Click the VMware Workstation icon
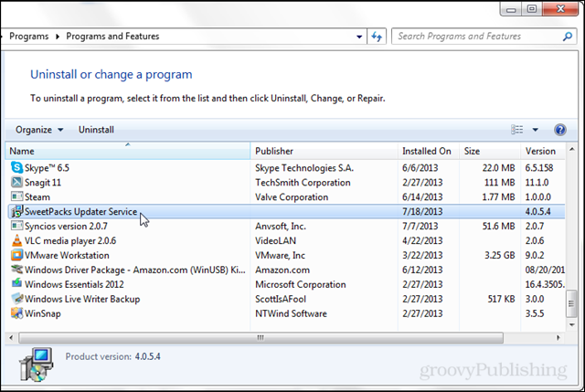The width and height of the screenshot is (585, 392). (x=16, y=255)
